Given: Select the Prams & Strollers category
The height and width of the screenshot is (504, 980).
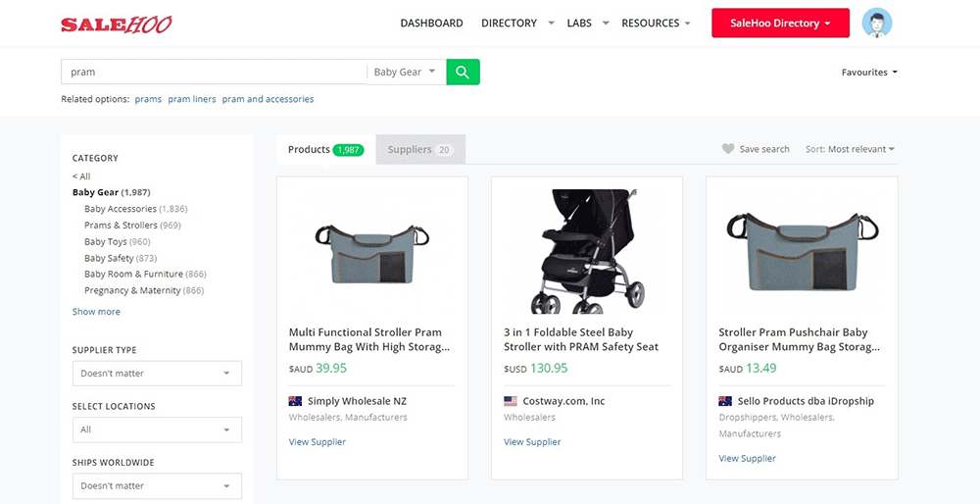Looking at the screenshot, I should click(x=121, y=226).
